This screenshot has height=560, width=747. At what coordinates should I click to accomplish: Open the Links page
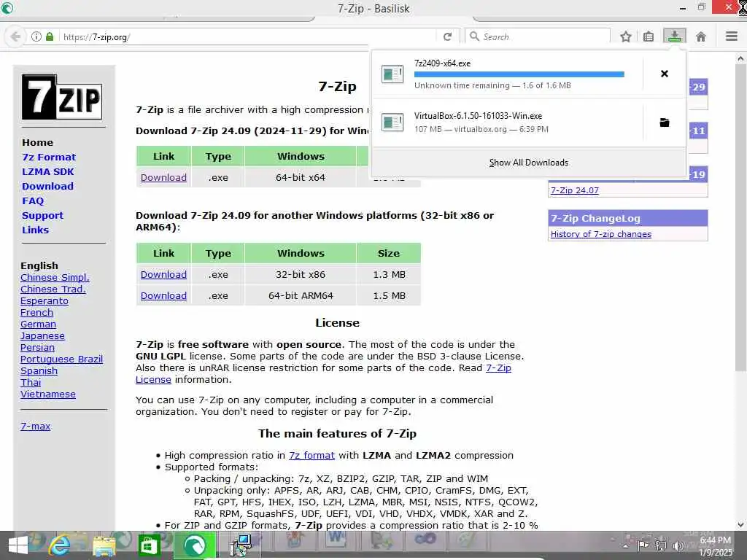pyautogui.click(x=35, y=230)
